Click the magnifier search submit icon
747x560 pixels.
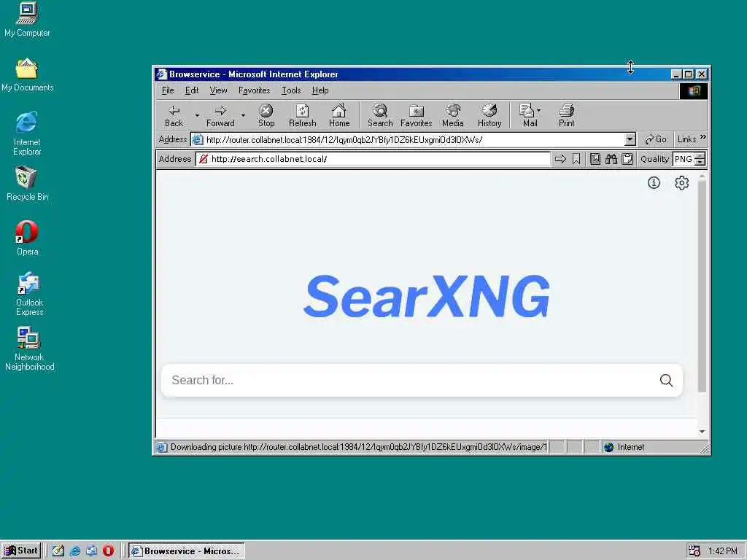[666, 380]
